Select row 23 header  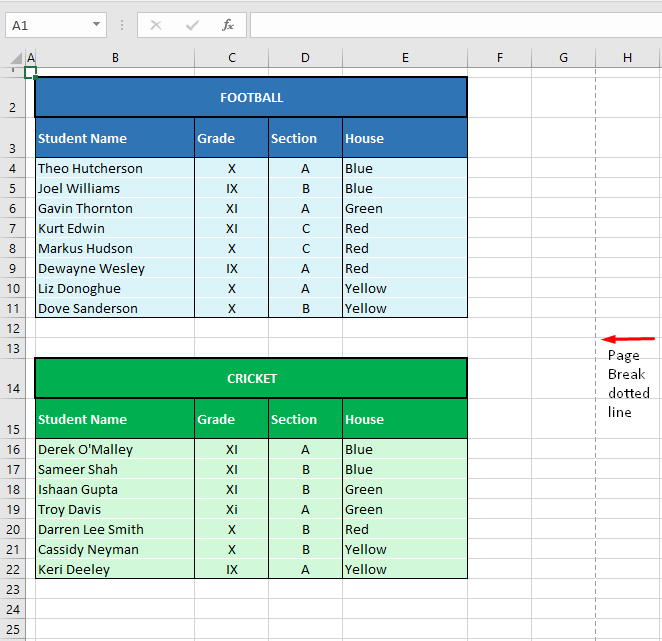point(12,589)
